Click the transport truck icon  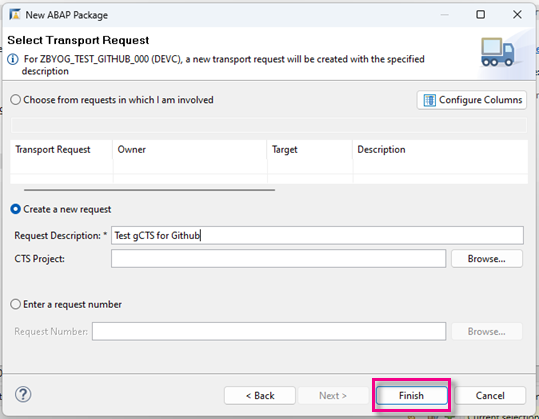point(498,52)
